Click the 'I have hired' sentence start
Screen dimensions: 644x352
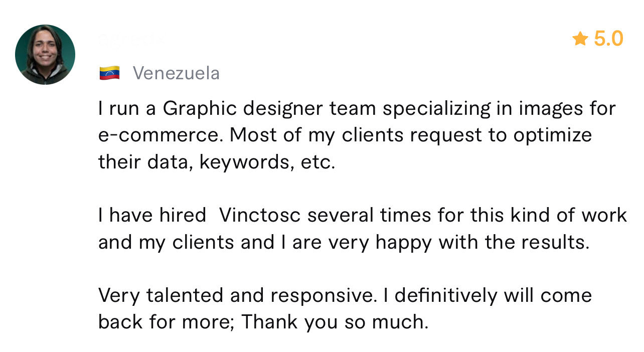152,215
